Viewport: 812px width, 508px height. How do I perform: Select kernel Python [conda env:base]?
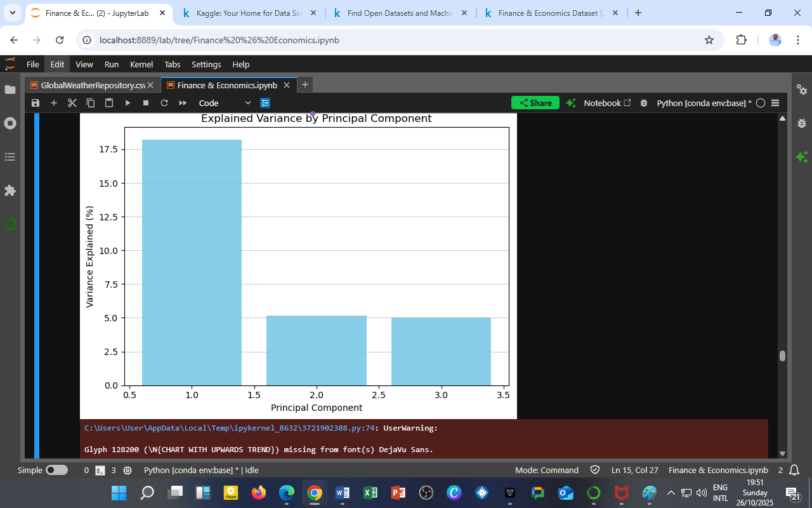pos(704,103)
